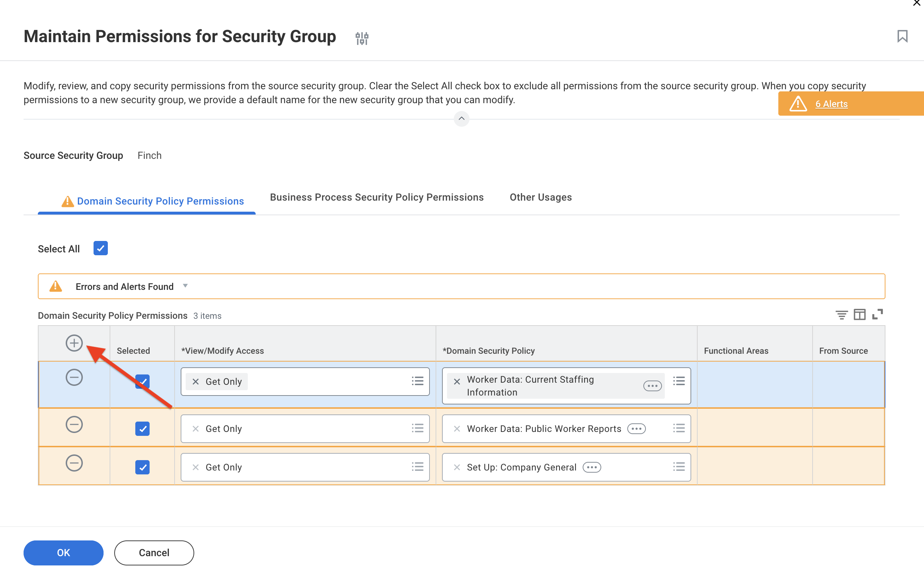Open access prompt list for Set Up: Company General row

[x=417, y=467]
